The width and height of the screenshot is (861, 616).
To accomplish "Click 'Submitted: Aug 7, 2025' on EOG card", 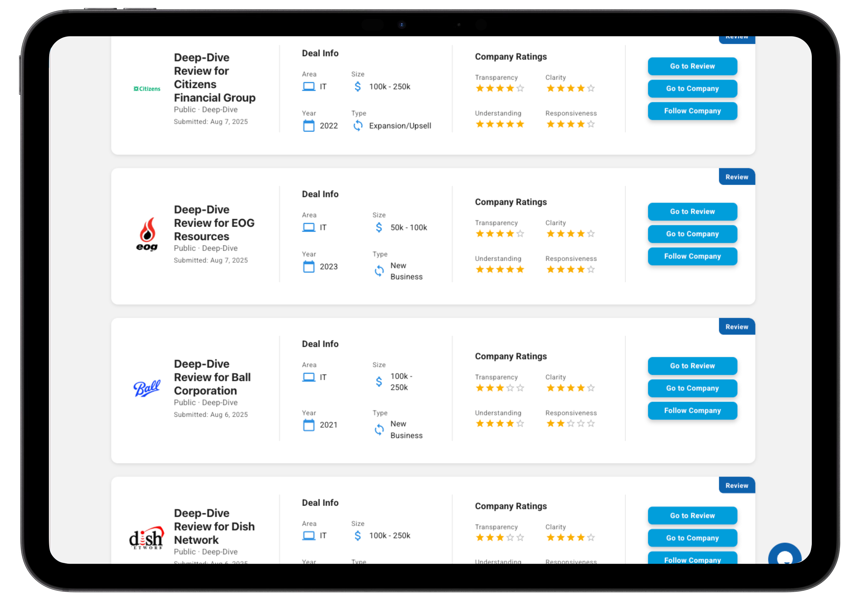I will (211, 261).
